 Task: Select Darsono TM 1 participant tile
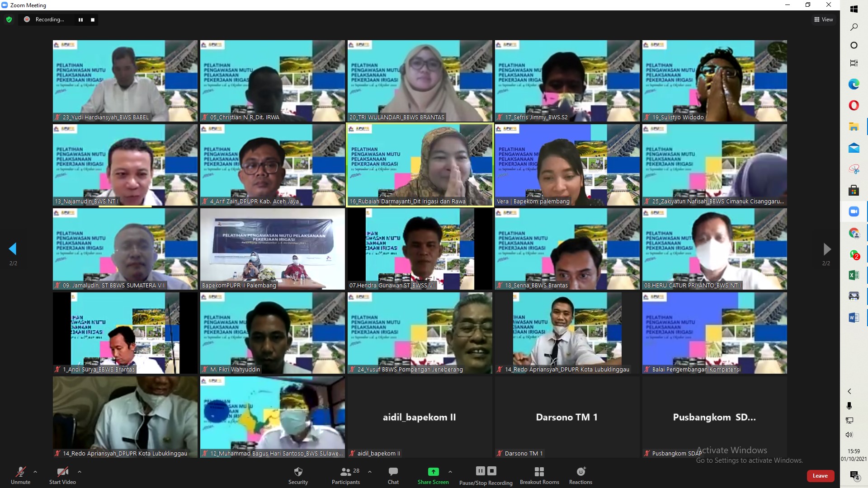pyautogui.click(x=567, y=417)
